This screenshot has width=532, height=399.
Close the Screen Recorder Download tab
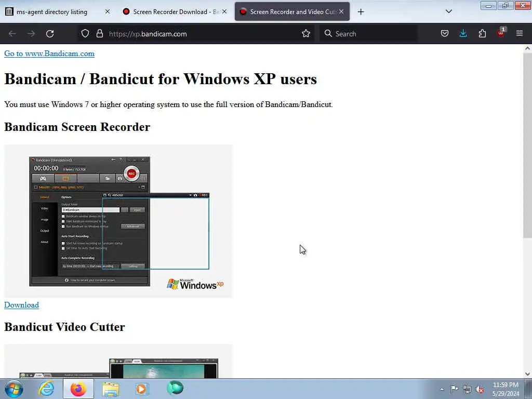[224, 11]
